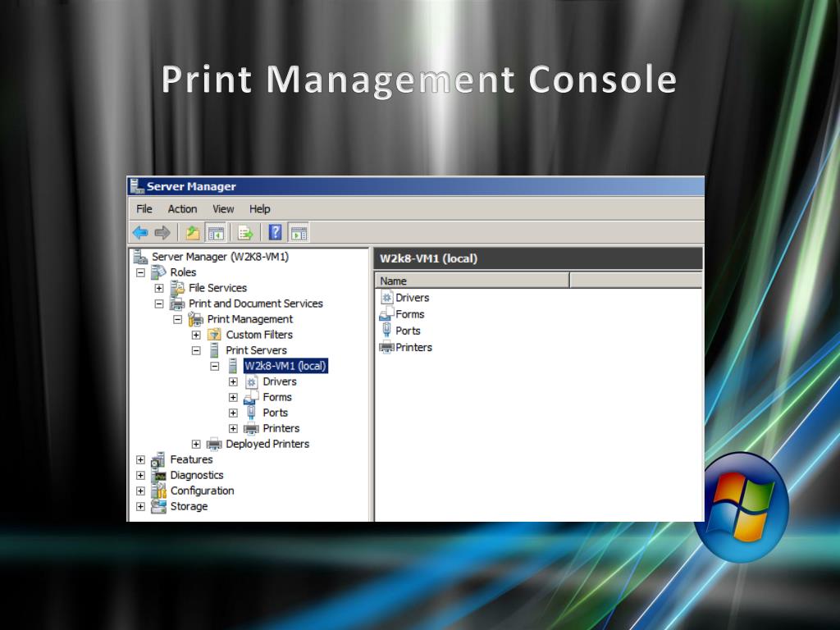Expand the Features node
Viewport: 840px width, 630px height.
(x=140, y=459)
